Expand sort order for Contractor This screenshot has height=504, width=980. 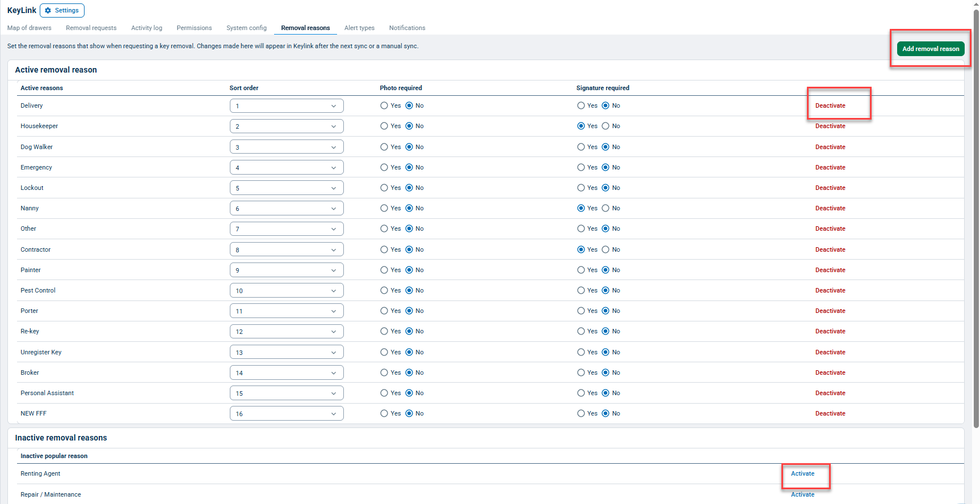click(x=287, y=249)
